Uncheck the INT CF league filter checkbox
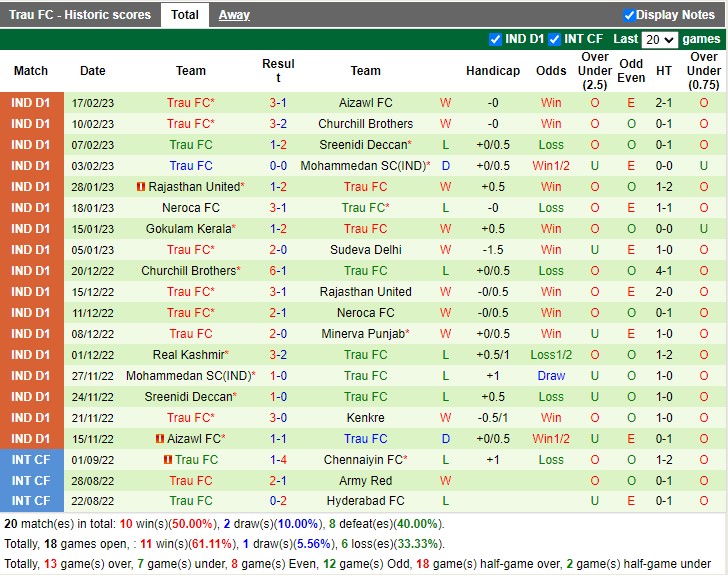 (554, 39)
